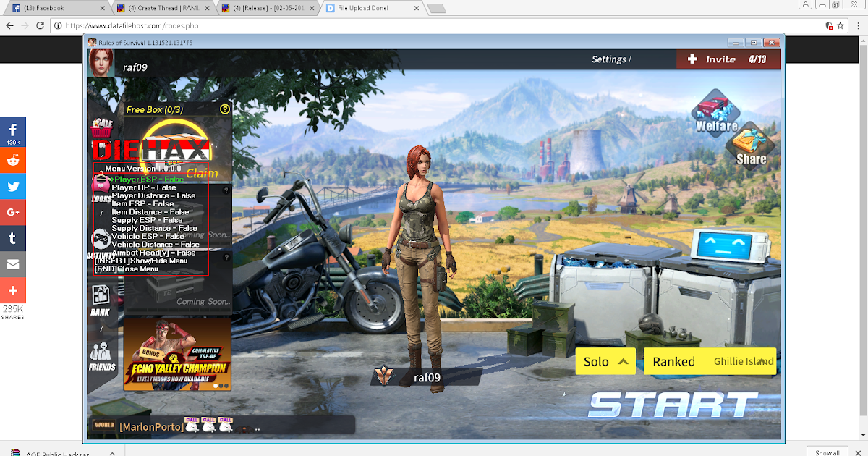Click the Chrome profile icon

pyautogui.click(x=806, y=4)
